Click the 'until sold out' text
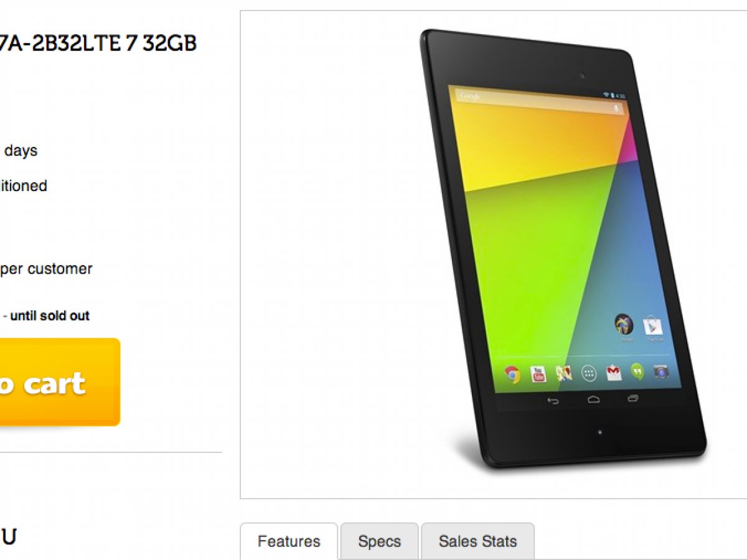 50,315
